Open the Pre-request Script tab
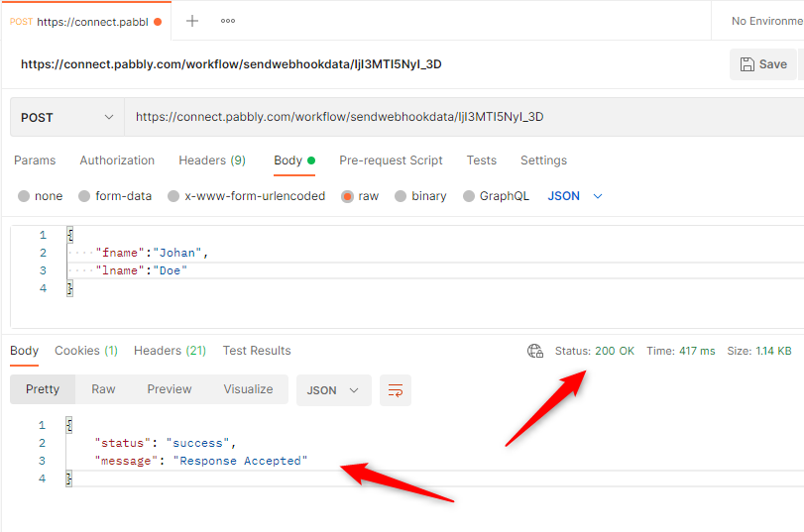This screenshot has height=532, width=804. (391, 160)
